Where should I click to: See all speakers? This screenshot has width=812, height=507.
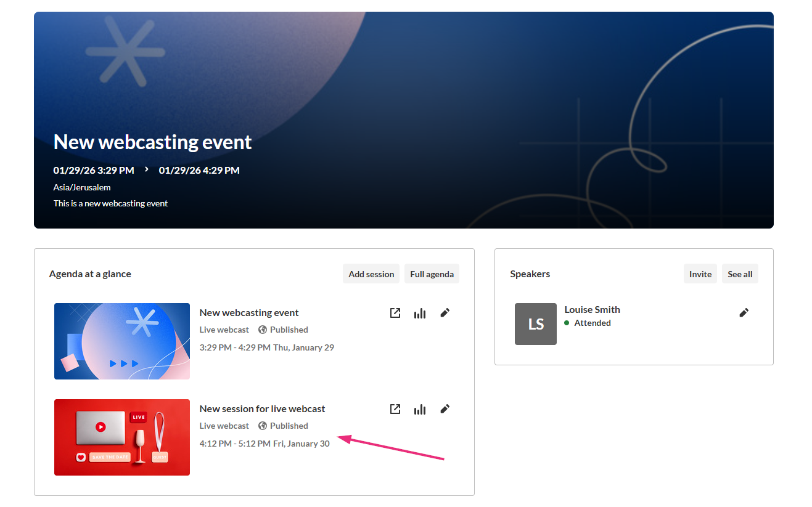click(740, 274)
